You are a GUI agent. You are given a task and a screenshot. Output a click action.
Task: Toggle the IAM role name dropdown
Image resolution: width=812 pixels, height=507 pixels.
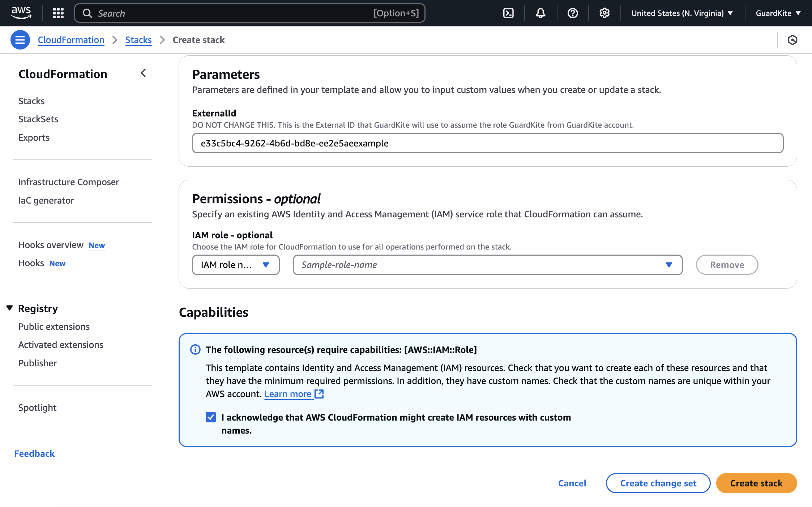coord(235,264)
